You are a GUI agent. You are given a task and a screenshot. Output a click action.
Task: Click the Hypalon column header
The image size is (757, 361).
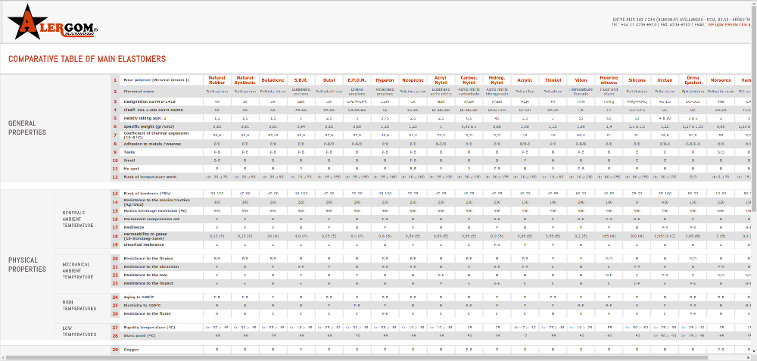tap(384, 80)
